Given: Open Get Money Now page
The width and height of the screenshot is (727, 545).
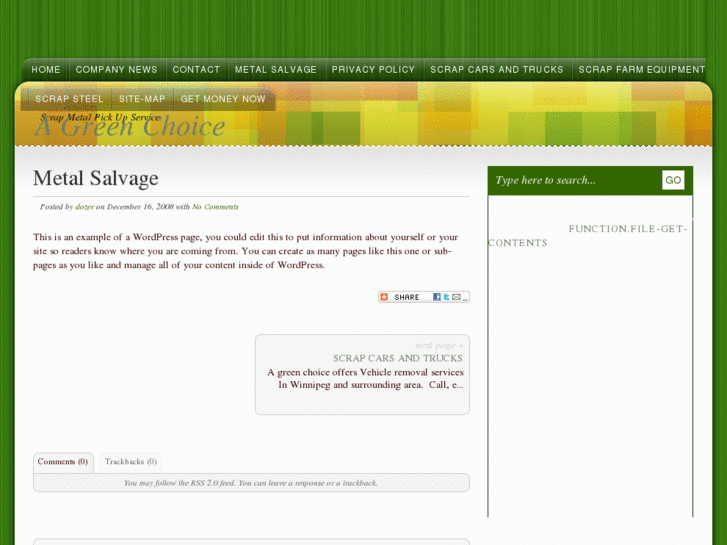Looking at the screenshot, I should pyautogui.click(x=223, y=99).
